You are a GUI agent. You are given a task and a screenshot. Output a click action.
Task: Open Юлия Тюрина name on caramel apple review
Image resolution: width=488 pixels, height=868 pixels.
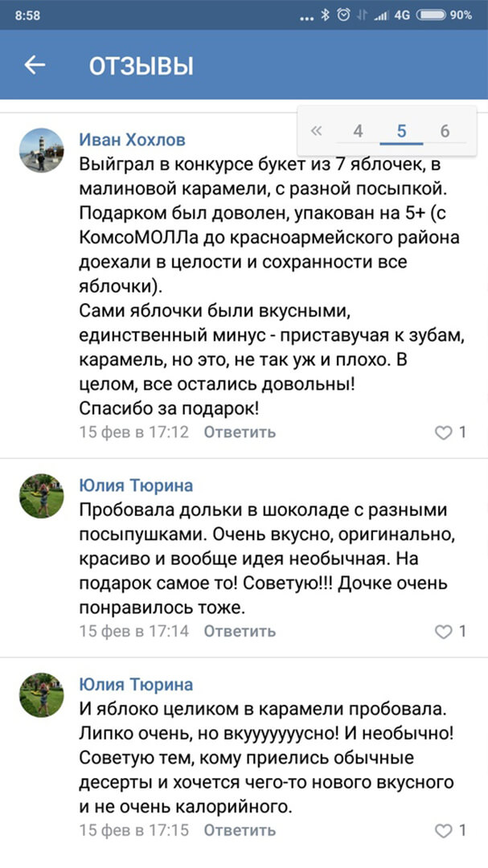click(x=135, y=685)
